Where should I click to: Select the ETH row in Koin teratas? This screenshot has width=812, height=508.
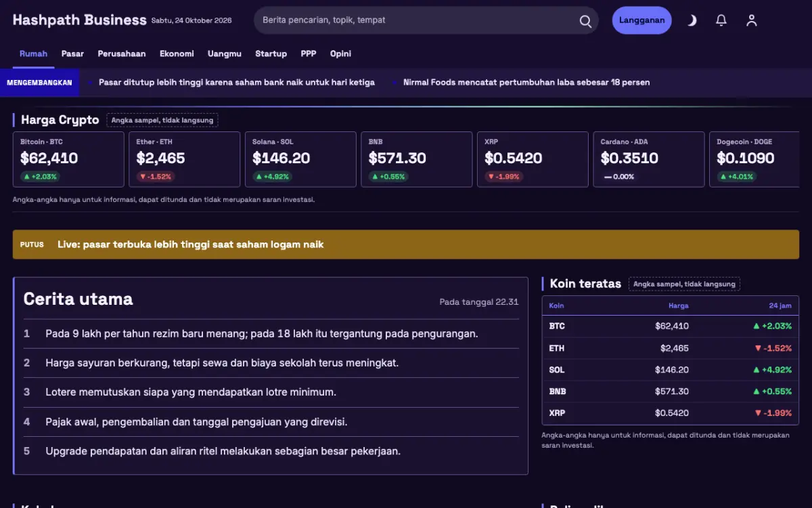[671, 348]
